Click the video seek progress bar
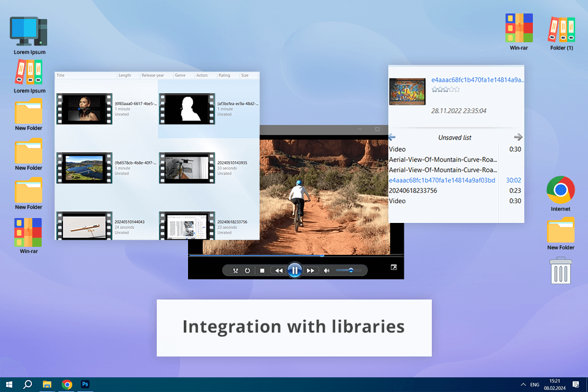 (x=296, y=256)
